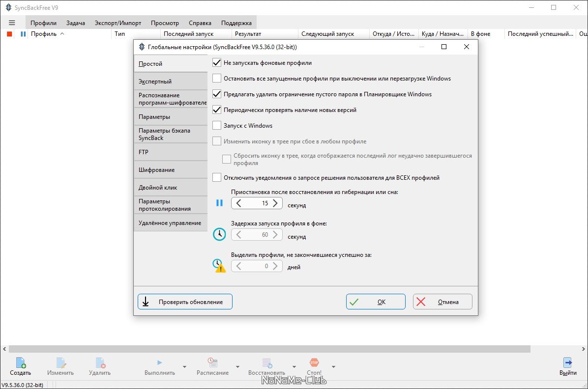This screenshot has height=389, width=588.
Task: Increase background profile delay seconds
Action: (x=275, y=235)
